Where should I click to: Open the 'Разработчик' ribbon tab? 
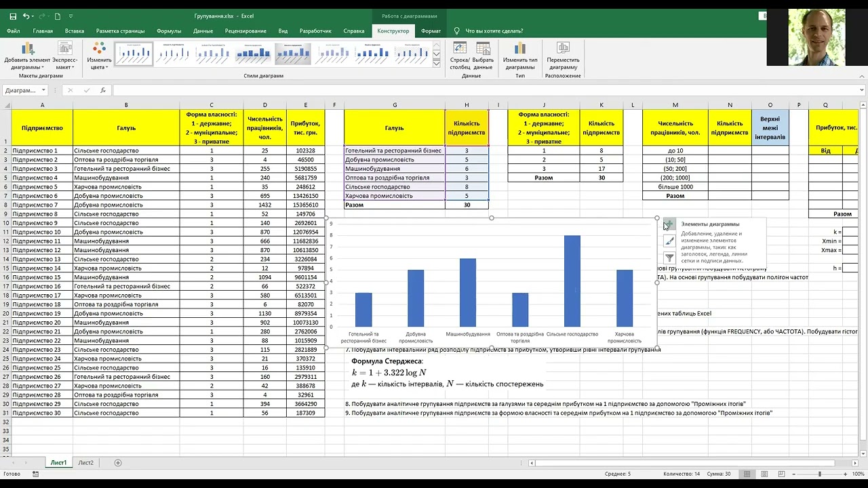coord(315,30)
